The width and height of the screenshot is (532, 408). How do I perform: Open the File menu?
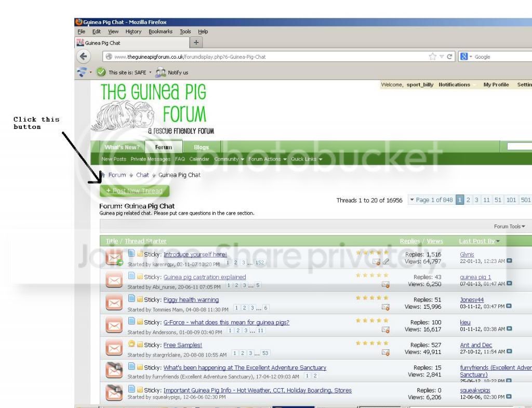coord(81,32)
